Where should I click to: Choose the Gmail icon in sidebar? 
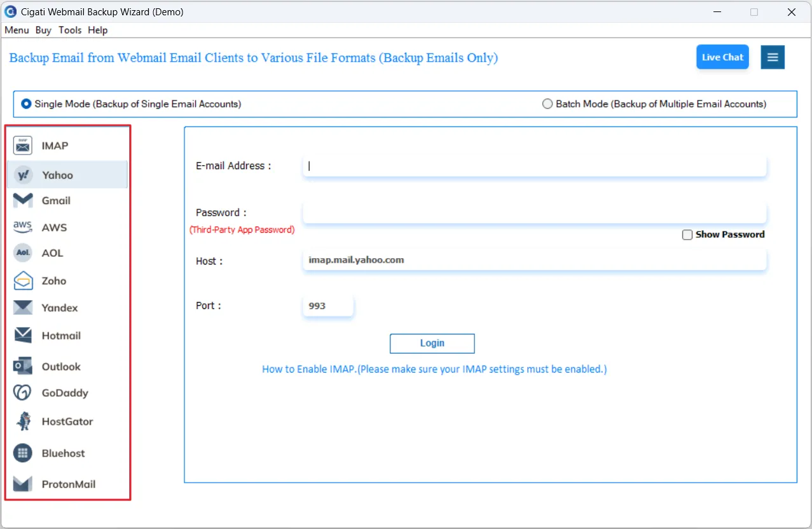click(23, 200)
